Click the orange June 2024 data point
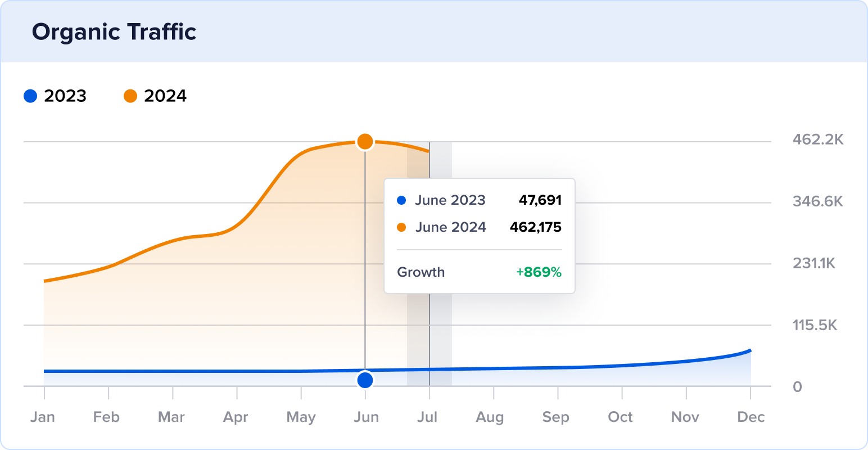This screenshot has height=450, width=868. 365,142
